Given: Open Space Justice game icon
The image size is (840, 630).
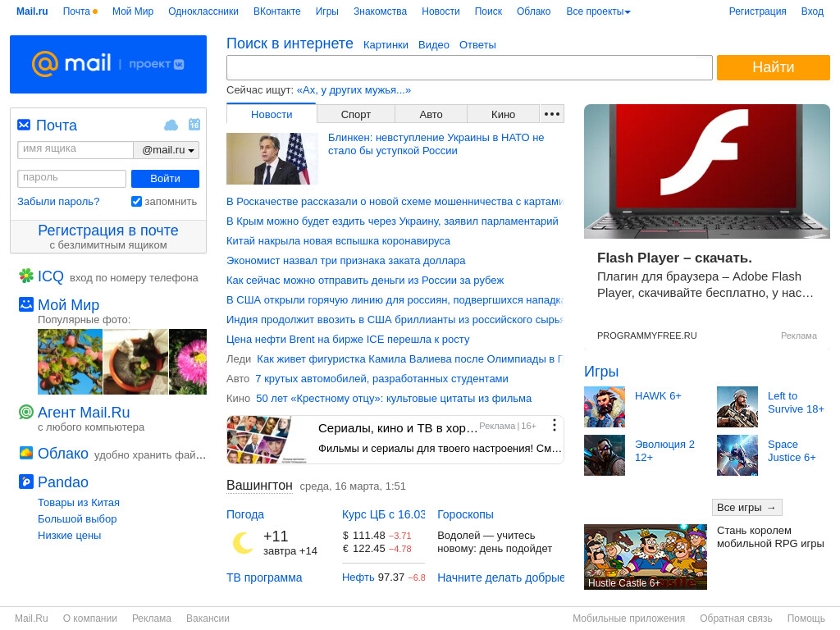Looking at the screenshot, I should 737,455.
